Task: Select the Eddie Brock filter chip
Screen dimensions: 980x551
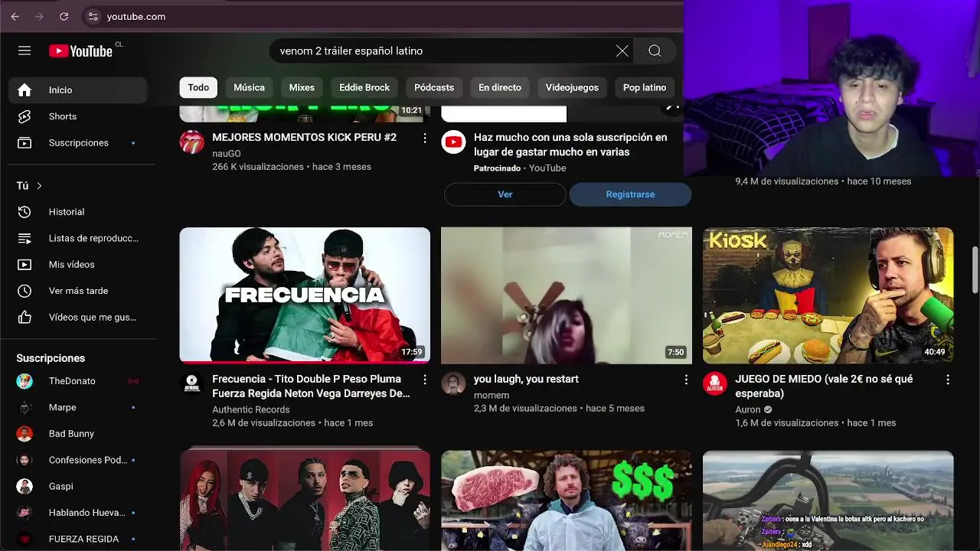Action: (x=364, y=87)
